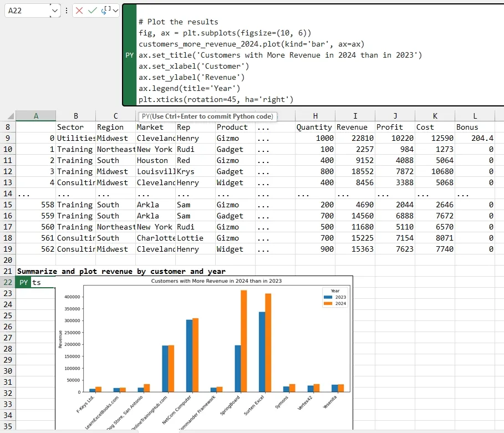
Task: Select the cell containing 18552
Action: coord(355,171)
